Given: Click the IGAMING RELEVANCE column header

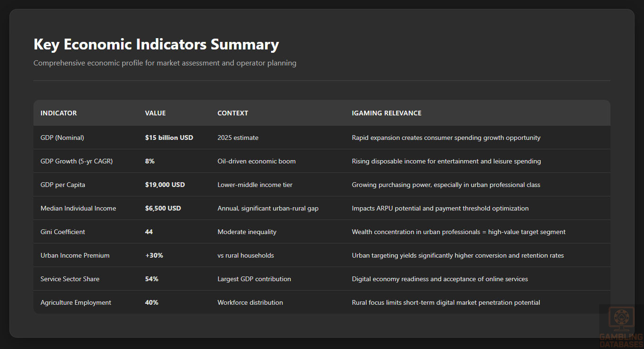Looking at the screenshot, I should 387,113.
